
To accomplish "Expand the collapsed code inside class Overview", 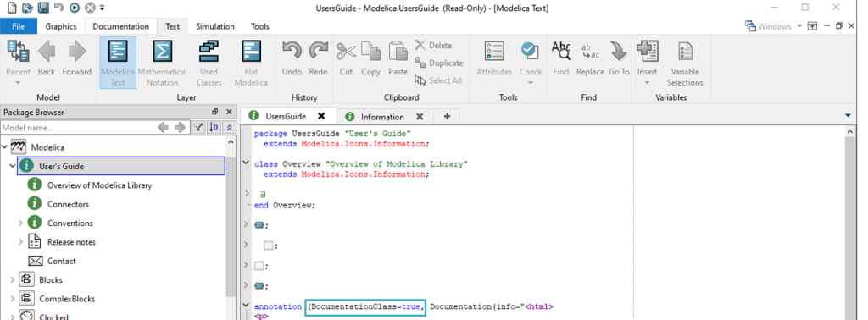I will 247,194.
